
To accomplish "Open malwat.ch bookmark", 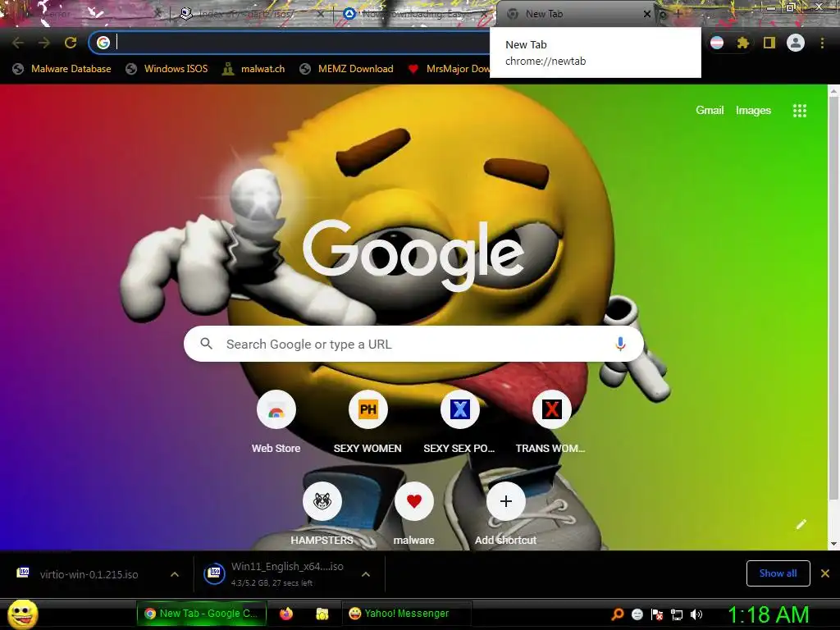I will click(254, 69).
